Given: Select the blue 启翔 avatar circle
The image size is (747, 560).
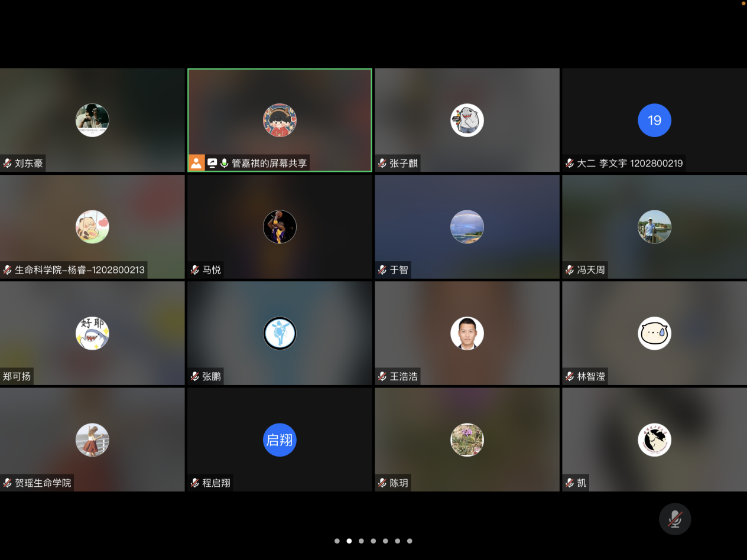Looking at the screenshot, I should [x=280, y=440].
